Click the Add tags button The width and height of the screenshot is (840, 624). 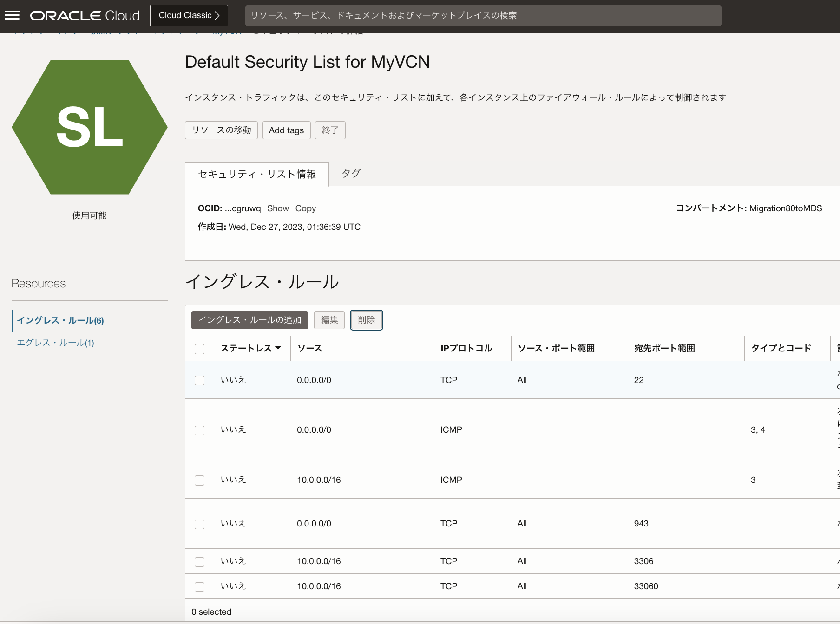[x=286, y=130]
